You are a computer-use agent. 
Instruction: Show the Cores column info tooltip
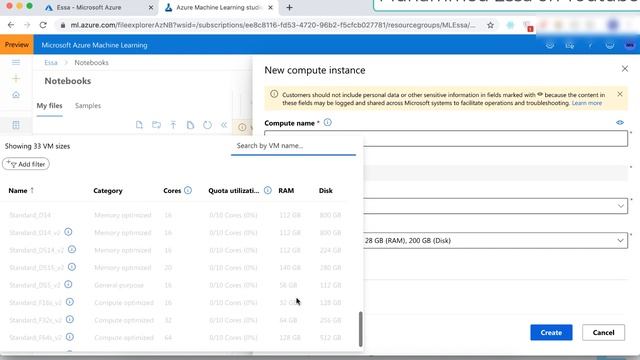pyautogui.click(x=188, y=190)
